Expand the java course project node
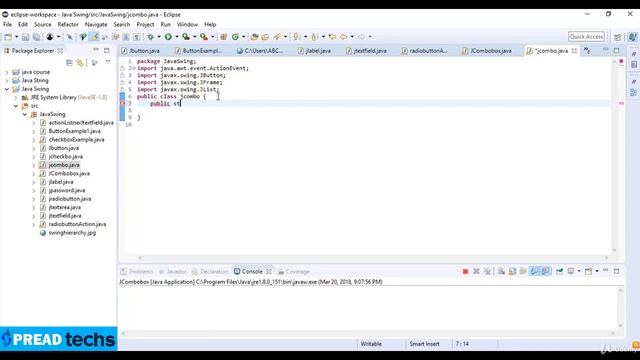The image size is (640, 360). 7,72
